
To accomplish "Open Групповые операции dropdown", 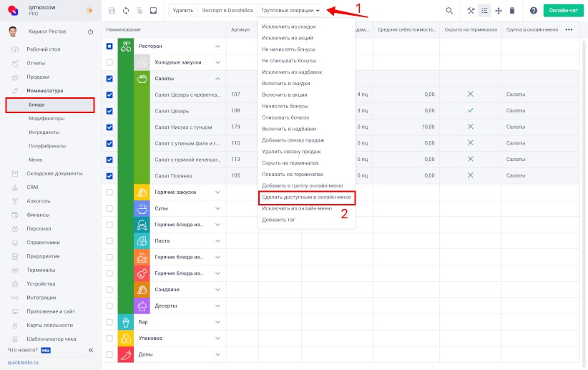I will pyautogui.click(x=290, y=11).
